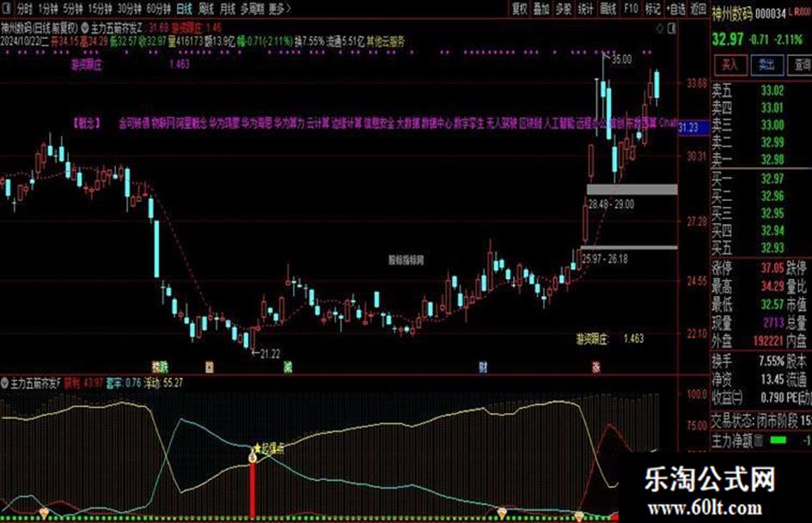Viewport: 812px width, 523px height.
Task: Open the 无人驾驶 concept link
Action: tap(501, 124)
